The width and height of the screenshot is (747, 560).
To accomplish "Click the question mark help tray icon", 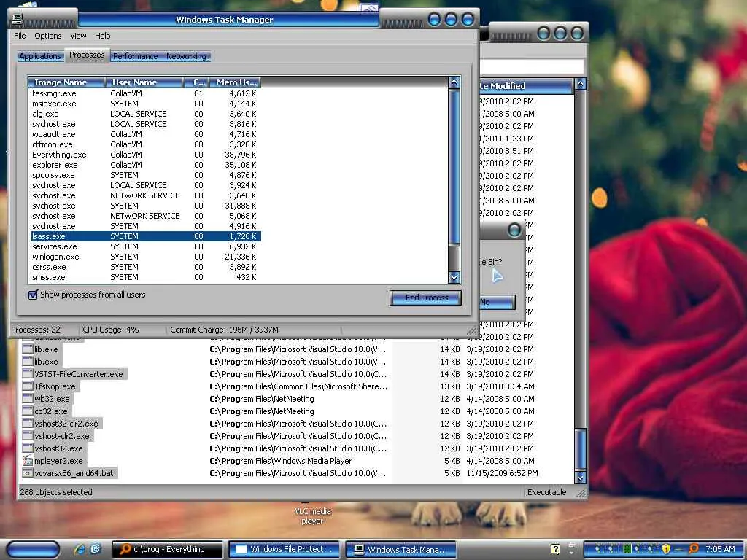I will (555, 549).
